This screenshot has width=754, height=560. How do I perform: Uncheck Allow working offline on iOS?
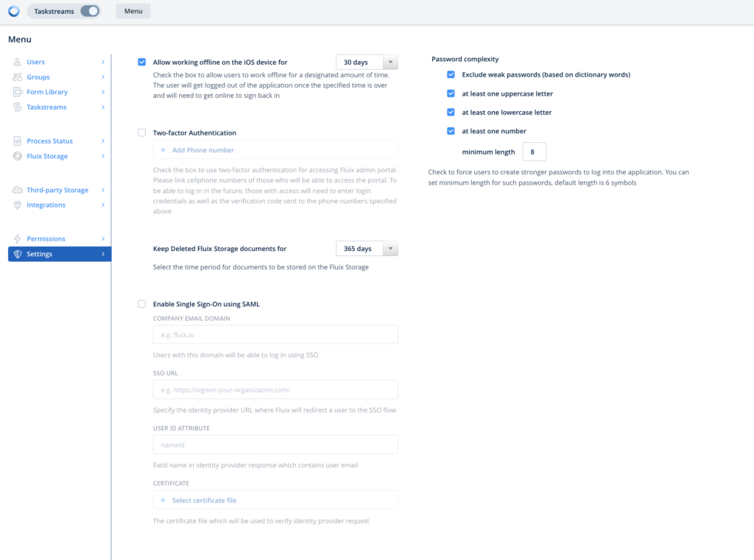[x=142, y=63]
